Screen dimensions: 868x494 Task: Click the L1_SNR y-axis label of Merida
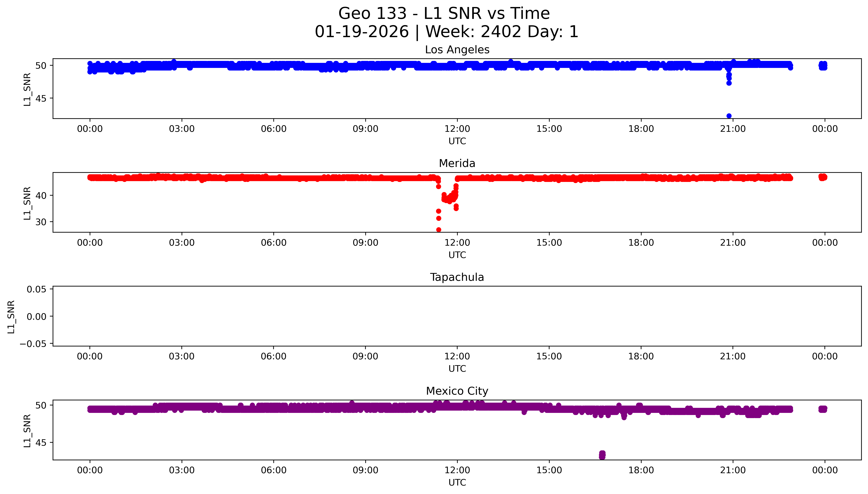pos(27,203)
